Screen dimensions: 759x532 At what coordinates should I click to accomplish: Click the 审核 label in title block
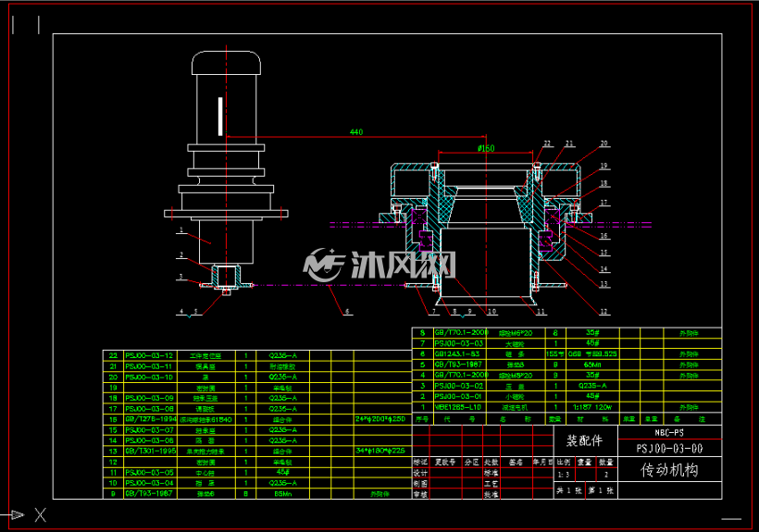tap(420, 494)
